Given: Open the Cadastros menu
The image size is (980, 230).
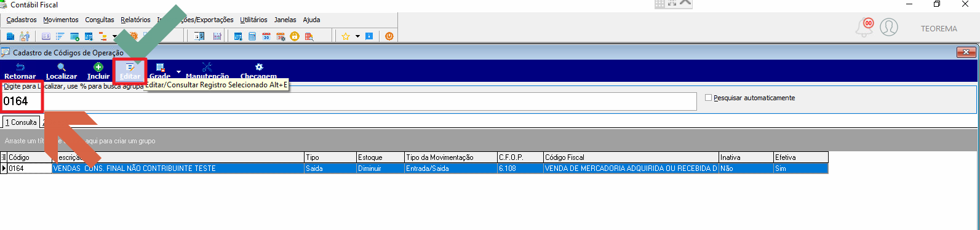Looking at the screenshot, I should click(22, 20).
